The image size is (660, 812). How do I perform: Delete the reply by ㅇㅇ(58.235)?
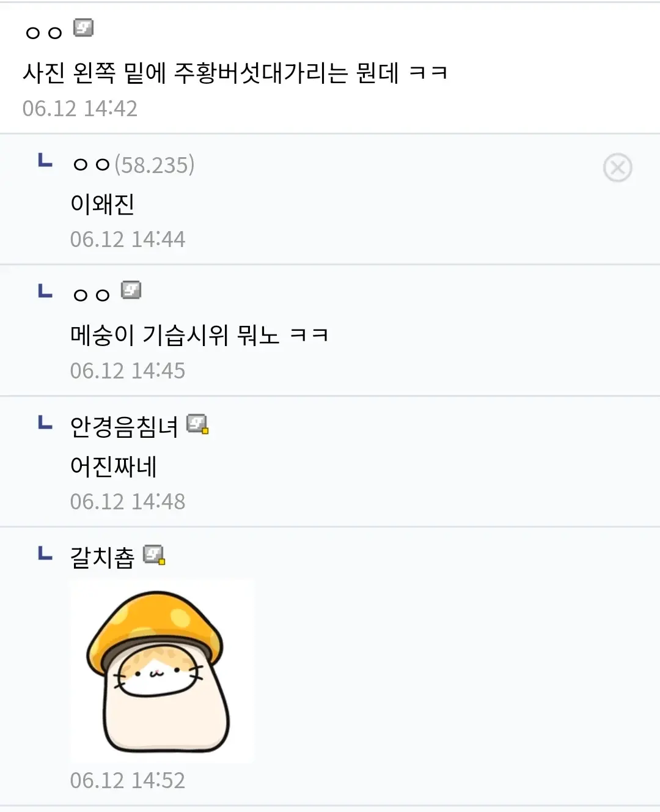(617, 168)
